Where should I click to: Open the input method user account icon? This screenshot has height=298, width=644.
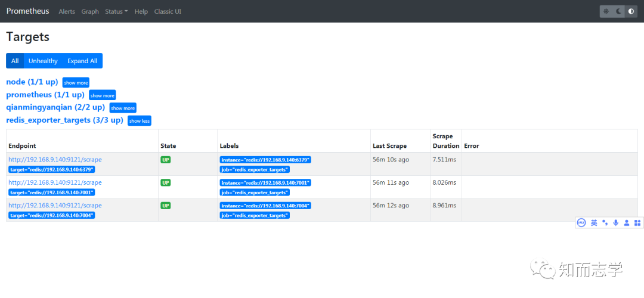[627, 223]
